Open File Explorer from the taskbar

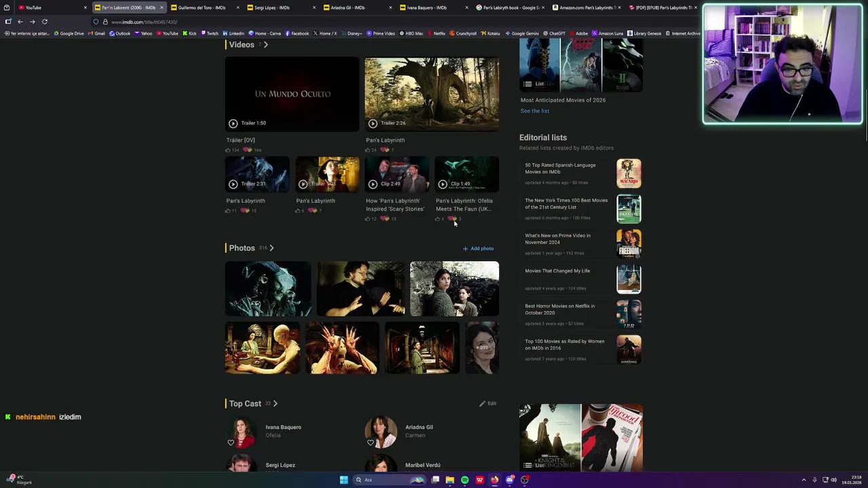point(450,480)
